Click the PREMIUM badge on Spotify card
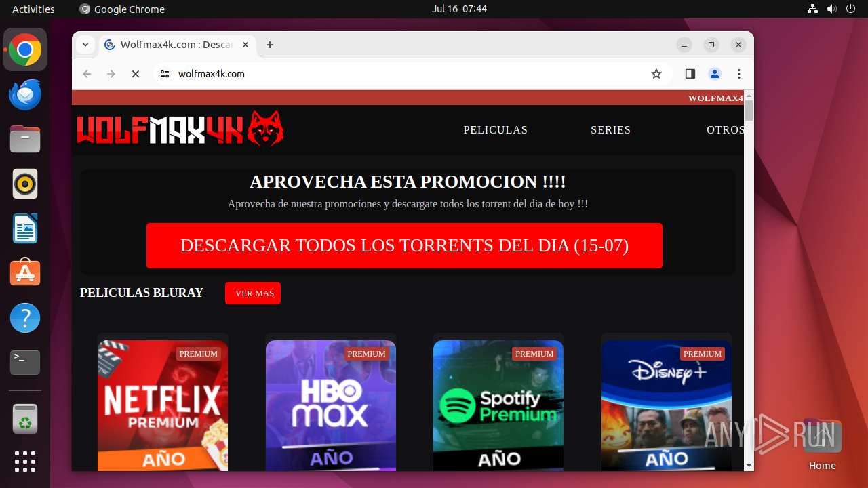Screen dimensions: 868x488 [x=534, y=354]
